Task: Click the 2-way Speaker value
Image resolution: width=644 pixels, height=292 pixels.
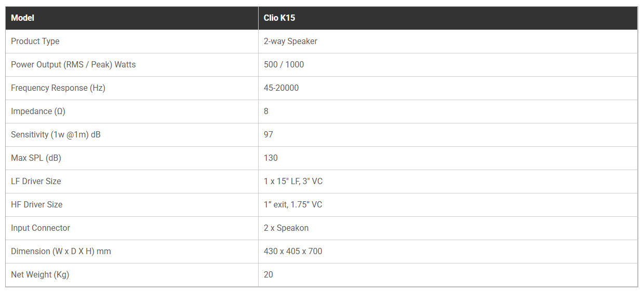Action: (290, 41)
